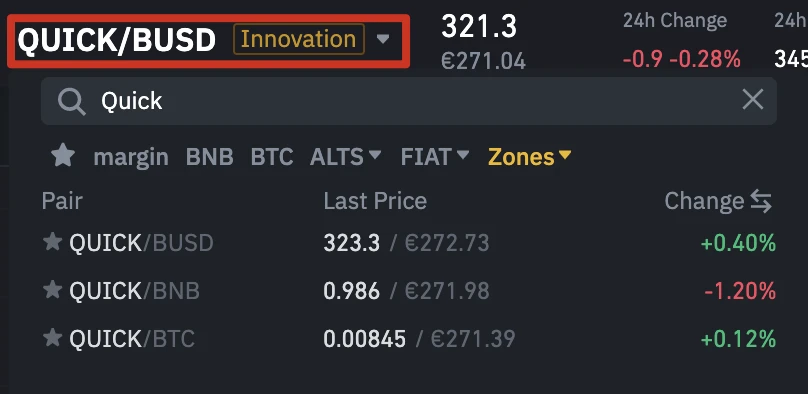Screen dimensions: 808x394
Task: Open the Zones dropdown filter
Action: [530, 157]
